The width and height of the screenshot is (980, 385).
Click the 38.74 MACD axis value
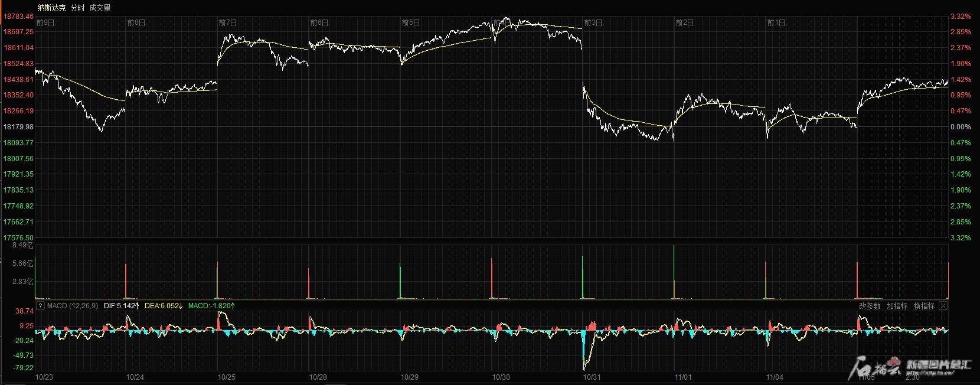[x=25, y=311]
